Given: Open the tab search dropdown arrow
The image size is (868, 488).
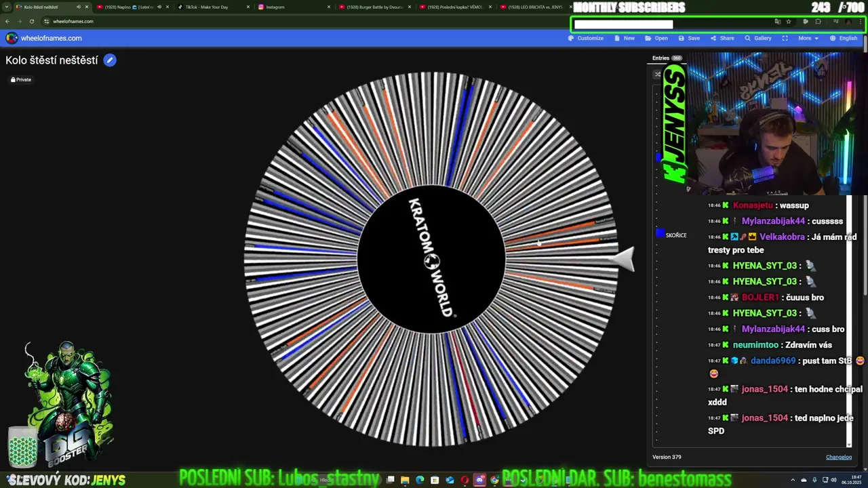Looking at the screenshot, I should tap(6, 7).
